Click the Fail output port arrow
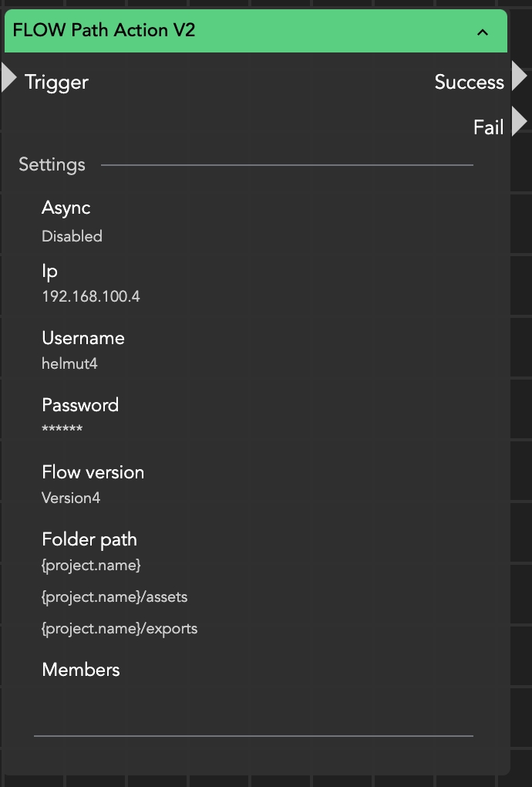Screen dimensions: 532x787 point(519,122)
